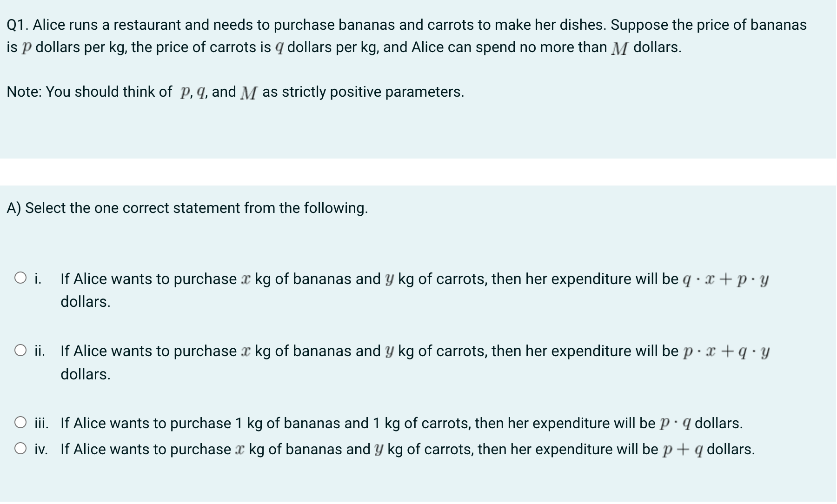Image resolution: width=837 pixels, height=504 pixels.
Task: Click the white divider band between sections
Action: [x=418, y=172]
